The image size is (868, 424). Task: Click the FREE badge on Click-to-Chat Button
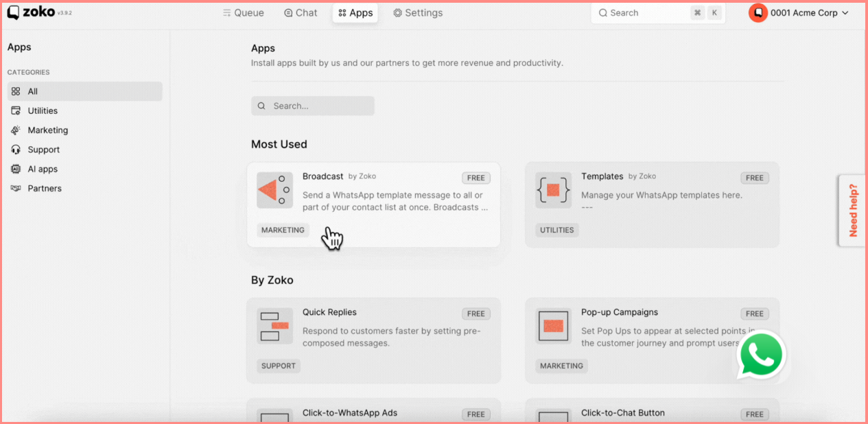[755, 414]
